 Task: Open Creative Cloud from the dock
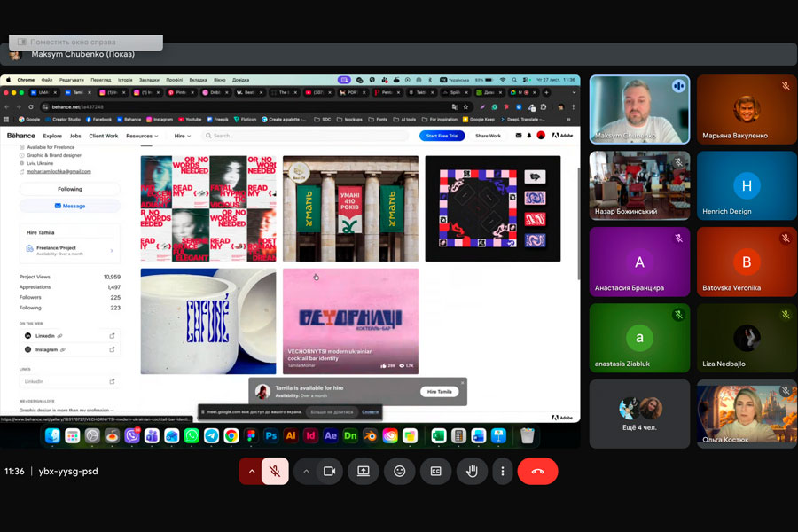390,435
